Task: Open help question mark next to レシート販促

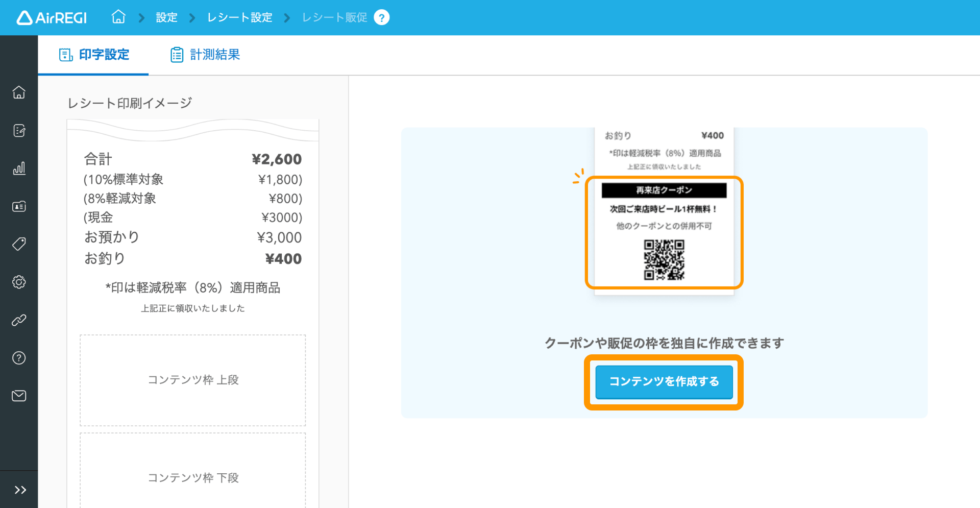Action: coord(382,18)
